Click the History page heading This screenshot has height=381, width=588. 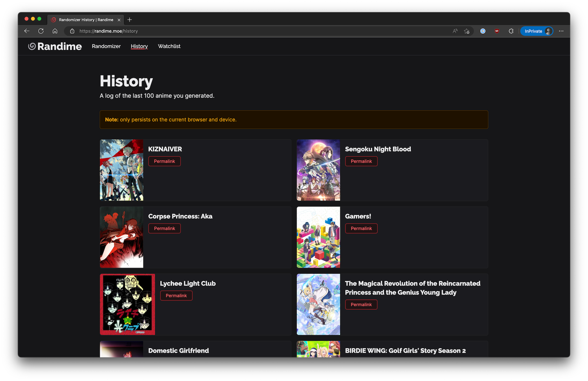click(126, 81)
